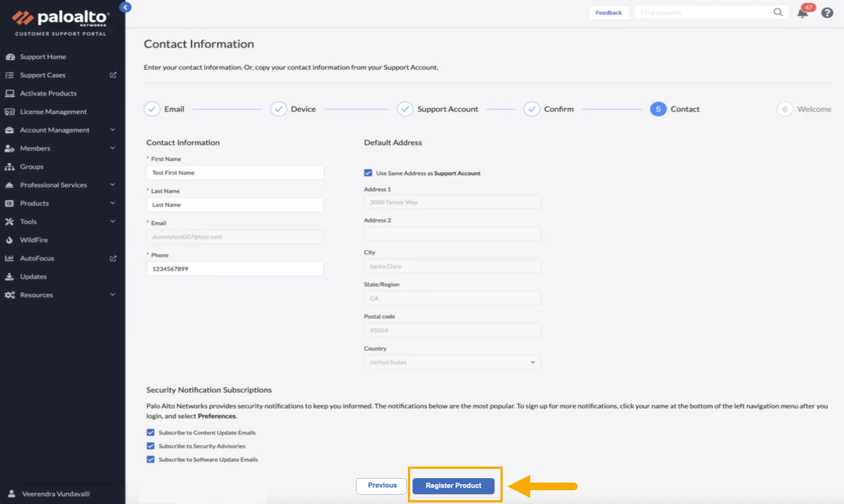Click the notification bell icon
Screen dimensions: 844x504
tap(802, 13)
